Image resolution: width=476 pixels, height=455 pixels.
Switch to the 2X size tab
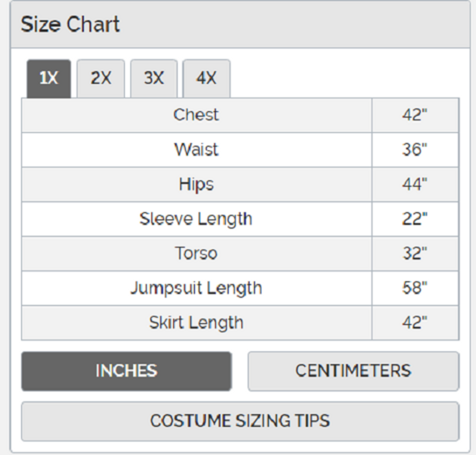pyautogui.click(x=101, y=78)
